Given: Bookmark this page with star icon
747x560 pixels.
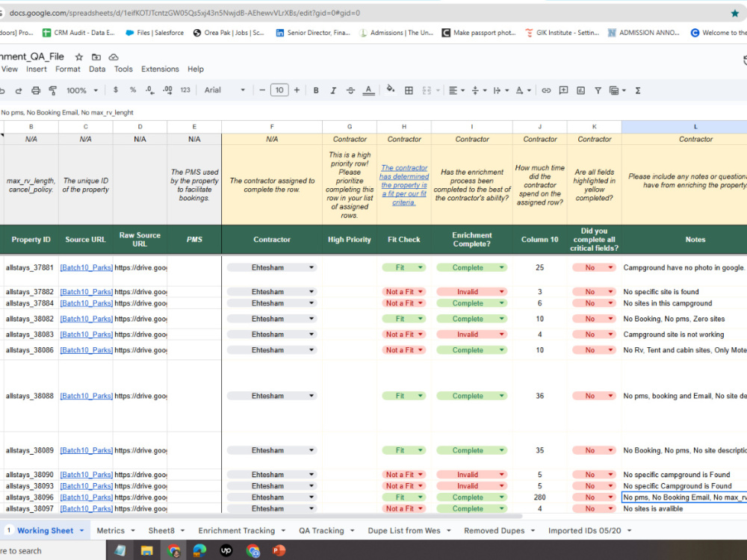Looking at the screenshot, I should click(x=734, y=13).
